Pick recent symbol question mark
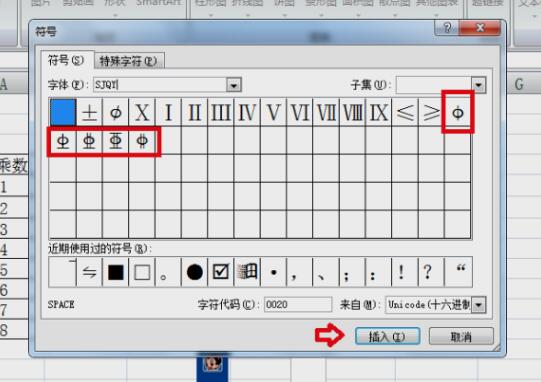The image size is (541, 382). coord(431,272)
